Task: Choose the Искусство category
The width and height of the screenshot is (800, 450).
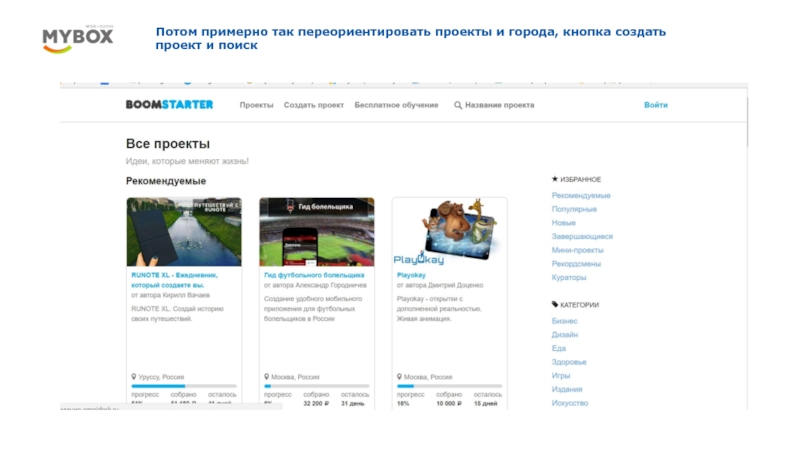Action: (570, 403)
